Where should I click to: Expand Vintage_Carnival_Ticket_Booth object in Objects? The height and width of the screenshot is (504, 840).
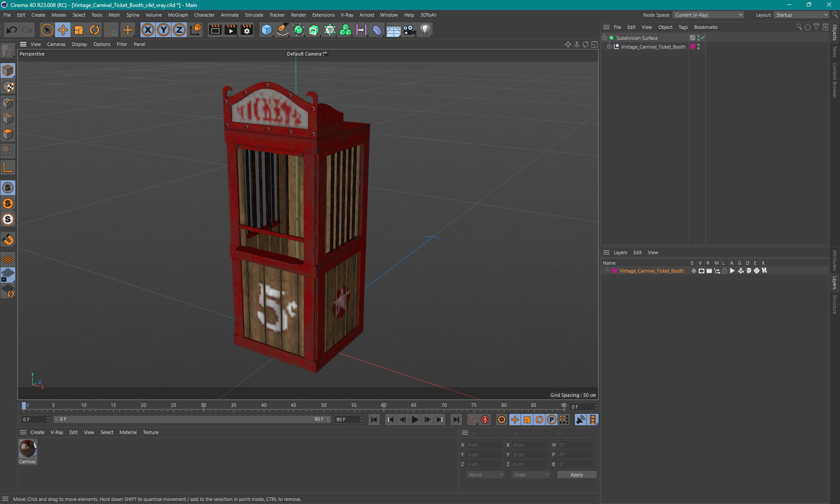(x=609, y=47)
